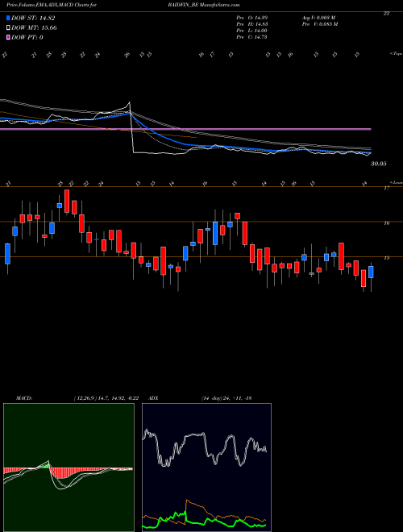
Task: Click the 'DOW MT: 15.66' label
Action: [34, 28]
